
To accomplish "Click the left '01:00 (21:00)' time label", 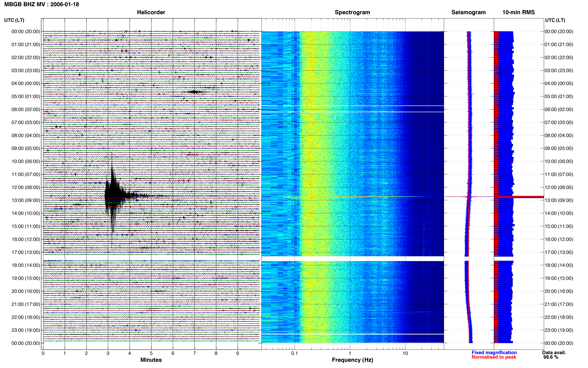I will [26, 45].
